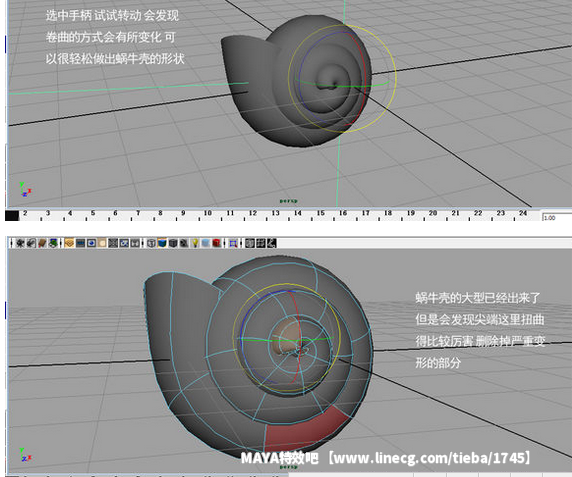Toggle X-Ray Active Components icon
The height and width of the screenshot is (477, 572).
tap(260, 243)
